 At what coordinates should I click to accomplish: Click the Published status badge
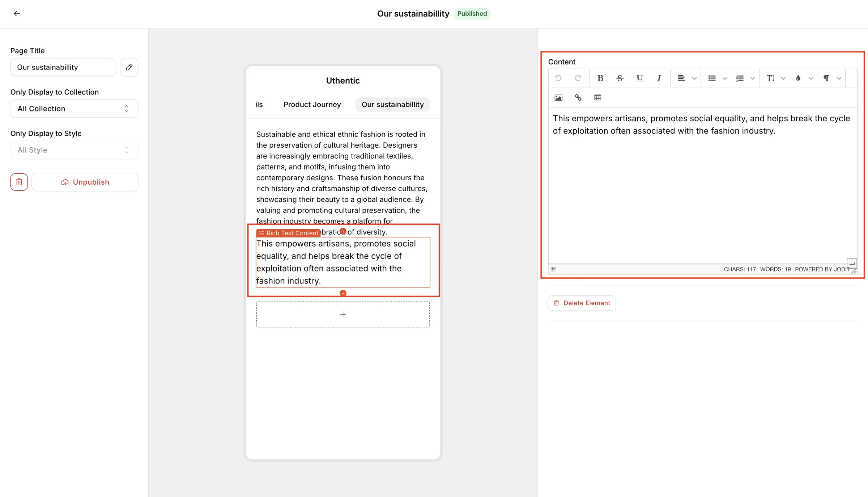(x=472, y=14)
